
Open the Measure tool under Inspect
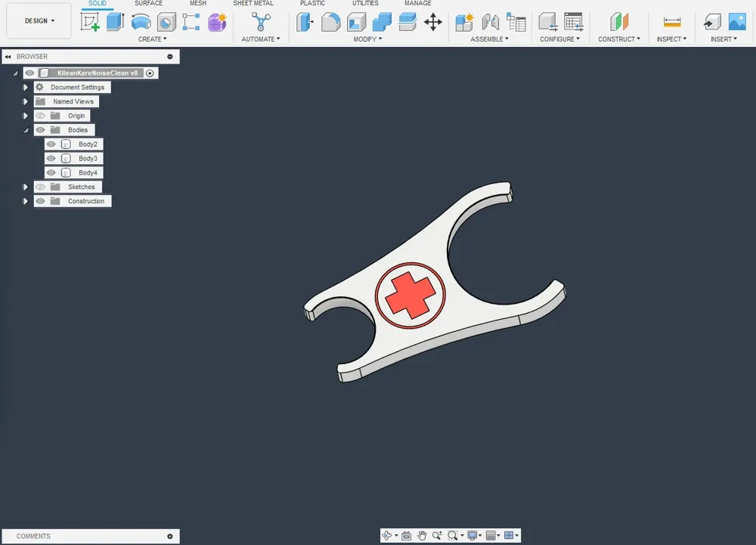(x=671, y=22)
